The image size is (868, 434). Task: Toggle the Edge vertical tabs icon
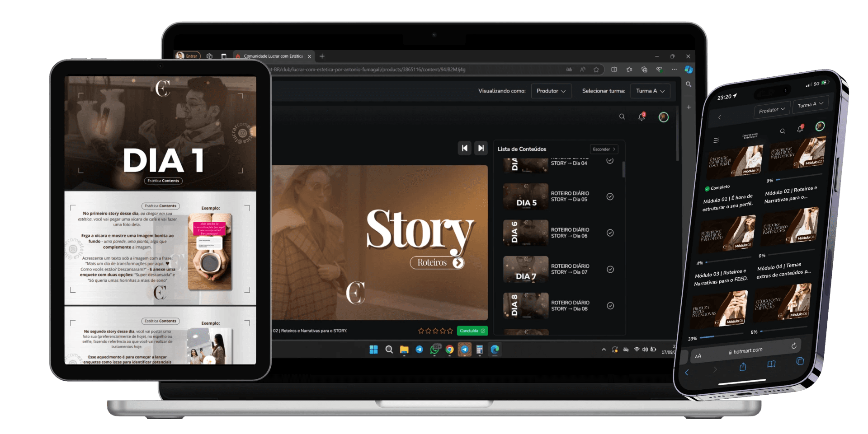224,56
